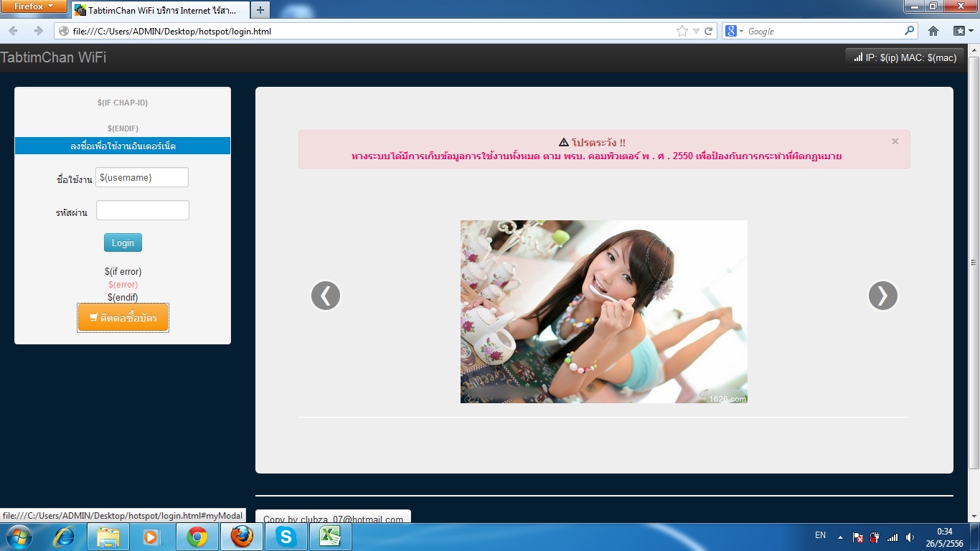
Task: Click the orange ติดต่อซื้อบัตร button
Action: (x=123, y=318)
